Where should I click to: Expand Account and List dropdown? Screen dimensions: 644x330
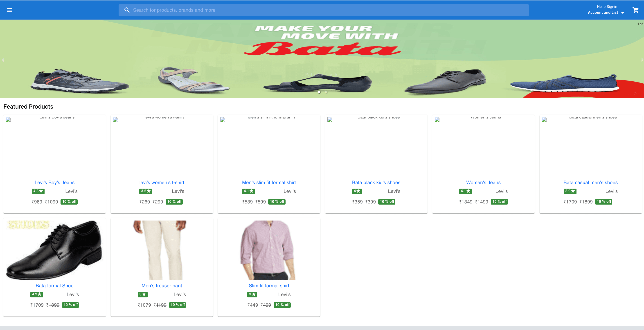(606, 13)
